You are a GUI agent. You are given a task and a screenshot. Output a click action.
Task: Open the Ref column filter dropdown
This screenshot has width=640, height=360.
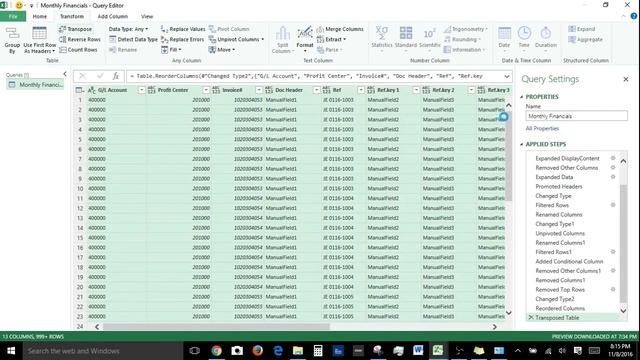click(x=361, y=90)
